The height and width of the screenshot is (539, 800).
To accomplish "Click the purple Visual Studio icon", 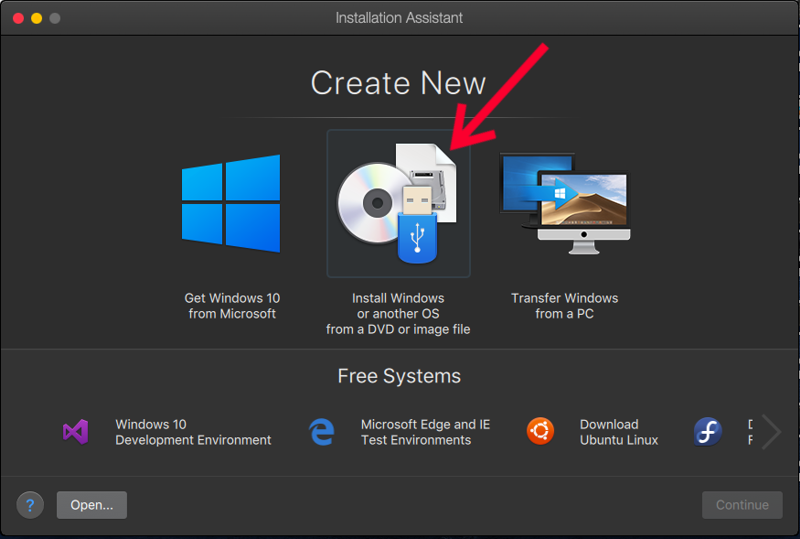I will pos(76,432).
